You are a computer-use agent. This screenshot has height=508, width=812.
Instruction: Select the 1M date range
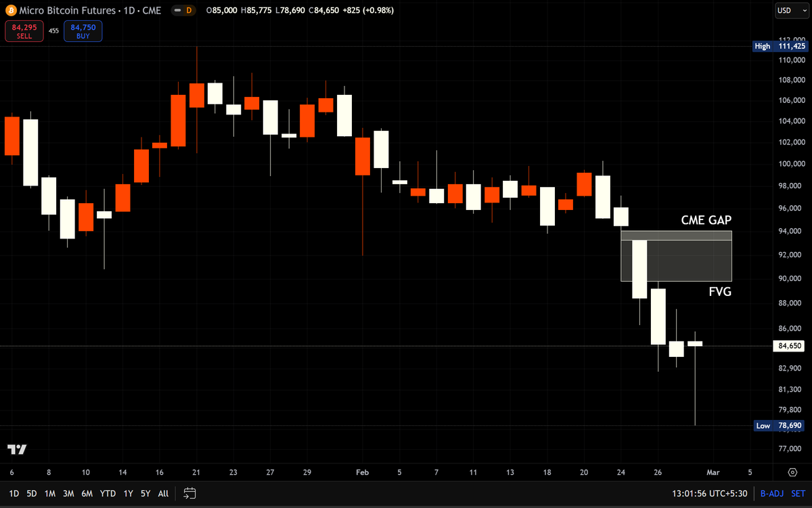click(x=49, y=494)
